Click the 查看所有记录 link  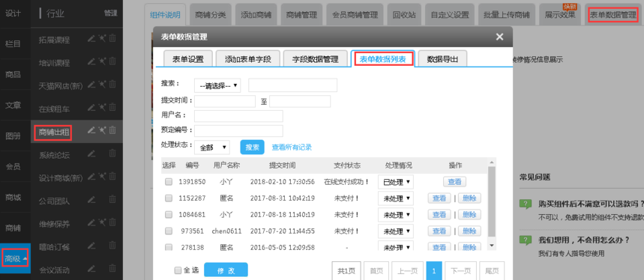[292, 147]
